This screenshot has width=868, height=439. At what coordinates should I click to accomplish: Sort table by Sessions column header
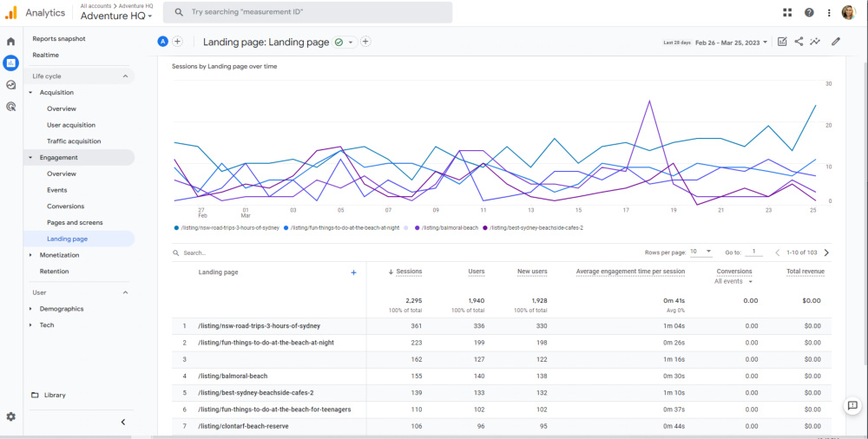click(408, 272)
